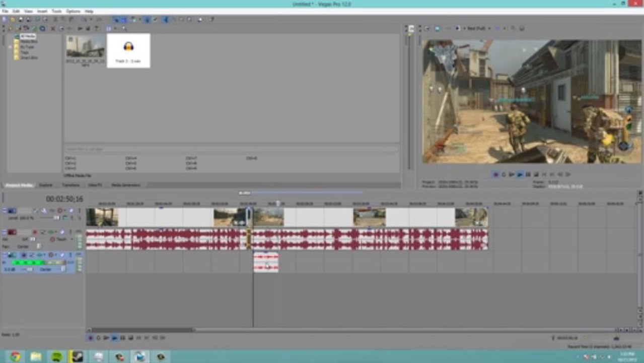Click Record button in timeline transport bar
644x363 pixels.
pyautogui.click(x=91, y=338)
